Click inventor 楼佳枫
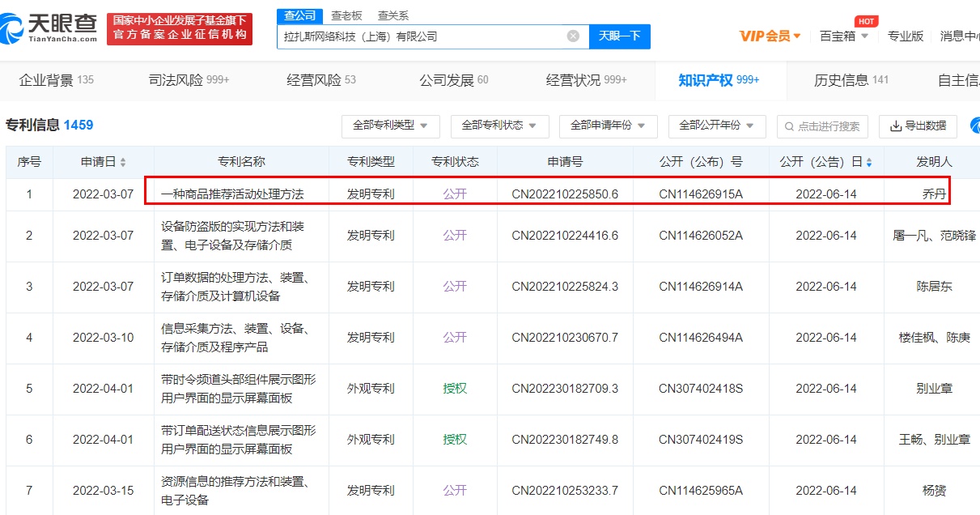980x515 pixels. click(917, 338)
